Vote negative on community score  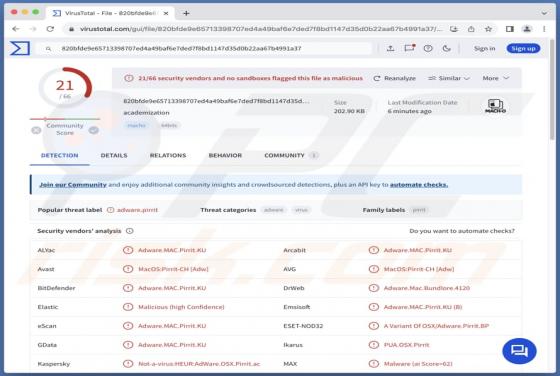(36, 130)
